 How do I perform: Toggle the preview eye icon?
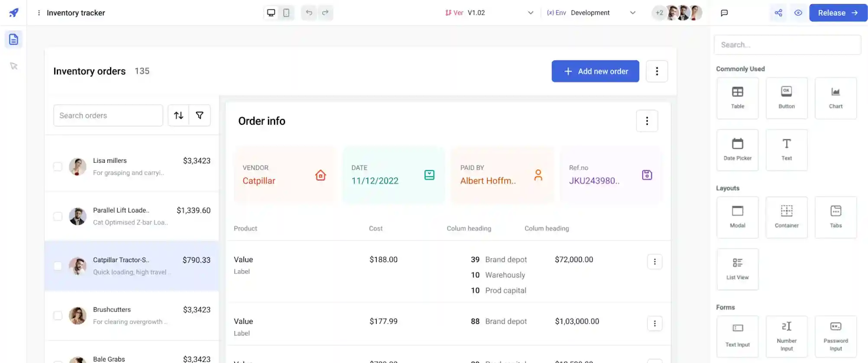point(798,12)
